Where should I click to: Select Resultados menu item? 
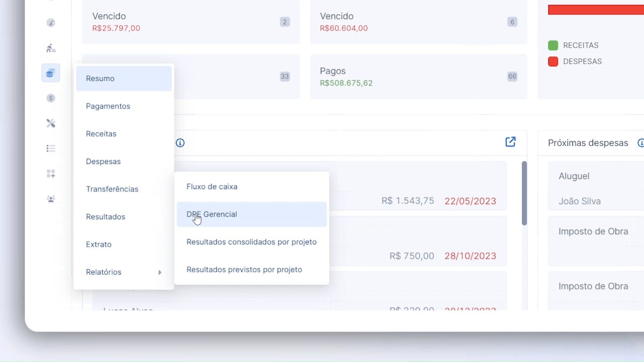point(124,217)
